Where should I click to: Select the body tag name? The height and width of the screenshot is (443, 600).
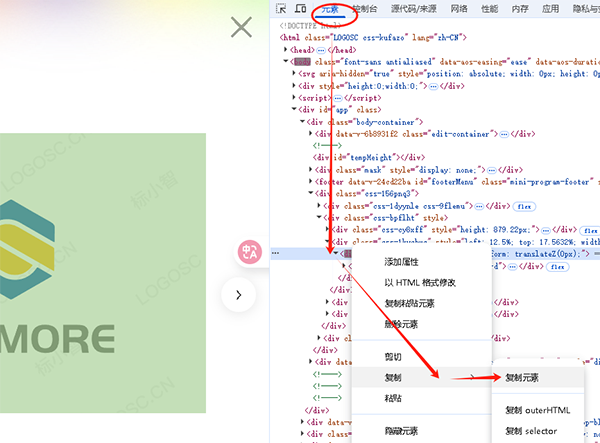pos(302,62)
